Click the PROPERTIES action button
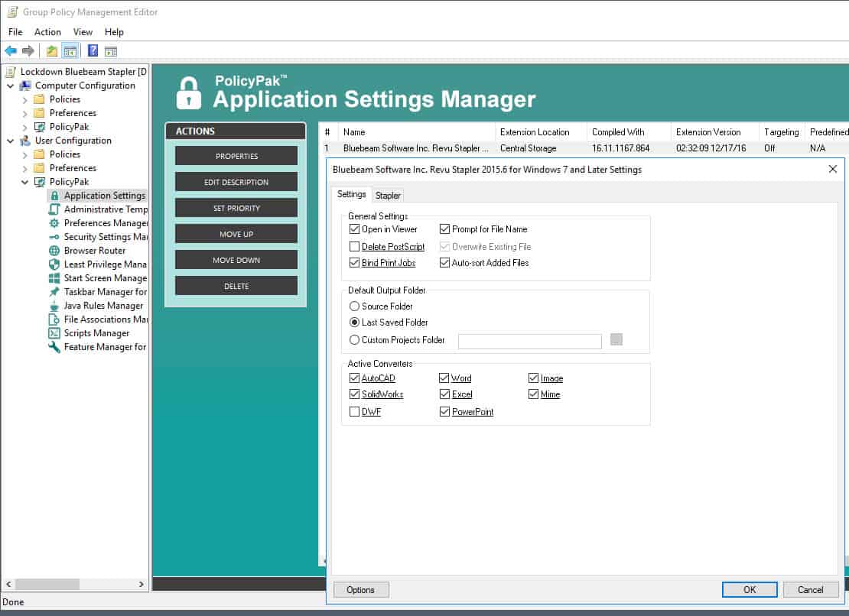 (x=236, y=156)
